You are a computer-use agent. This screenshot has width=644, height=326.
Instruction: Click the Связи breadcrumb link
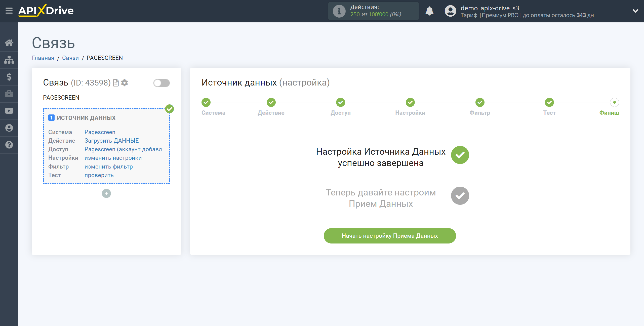point(70,58)
